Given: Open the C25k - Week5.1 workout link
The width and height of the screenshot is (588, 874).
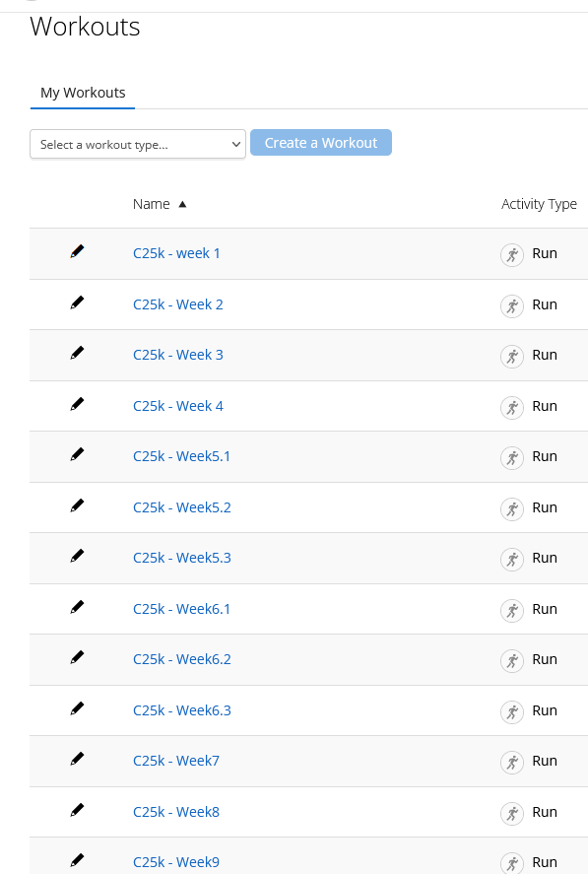Looking at the screenshot, I should tap(181, 456).
